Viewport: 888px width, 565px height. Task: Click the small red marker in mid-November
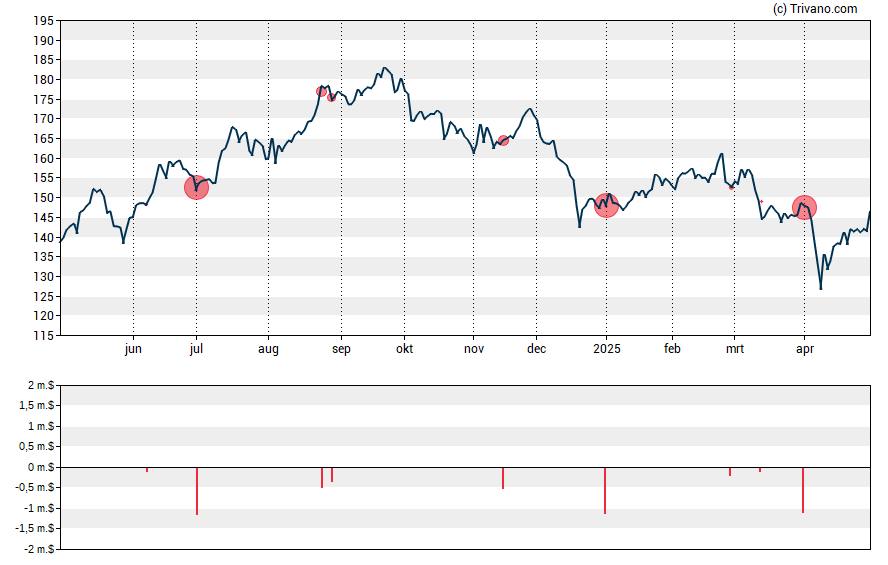coord(503,140)
